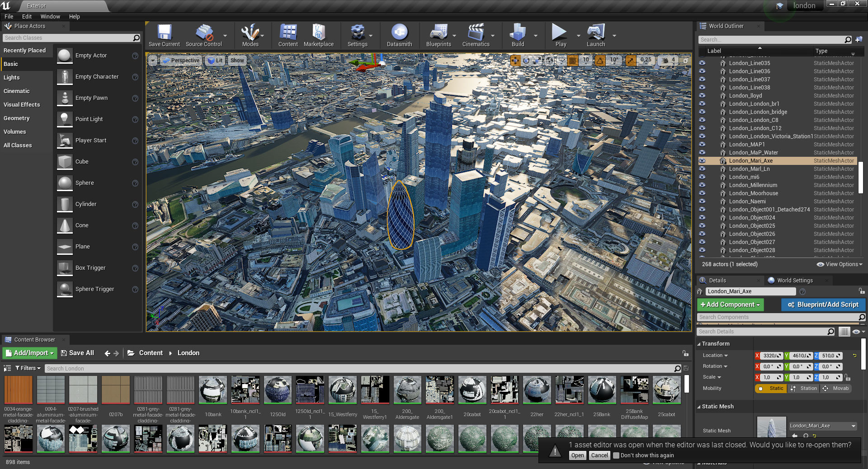This screenshot has height=469, width=868.
Task: Toggle viewport grid snapping icon
Action: click(x=572, y=60)
